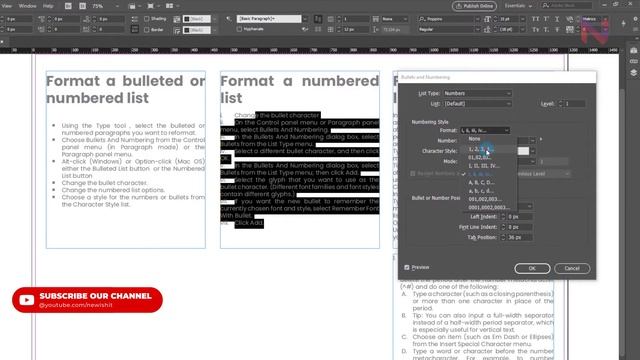The image size is (640, 360).
Task: Click the paragraph border corner options icon
Action: point(176,30)
